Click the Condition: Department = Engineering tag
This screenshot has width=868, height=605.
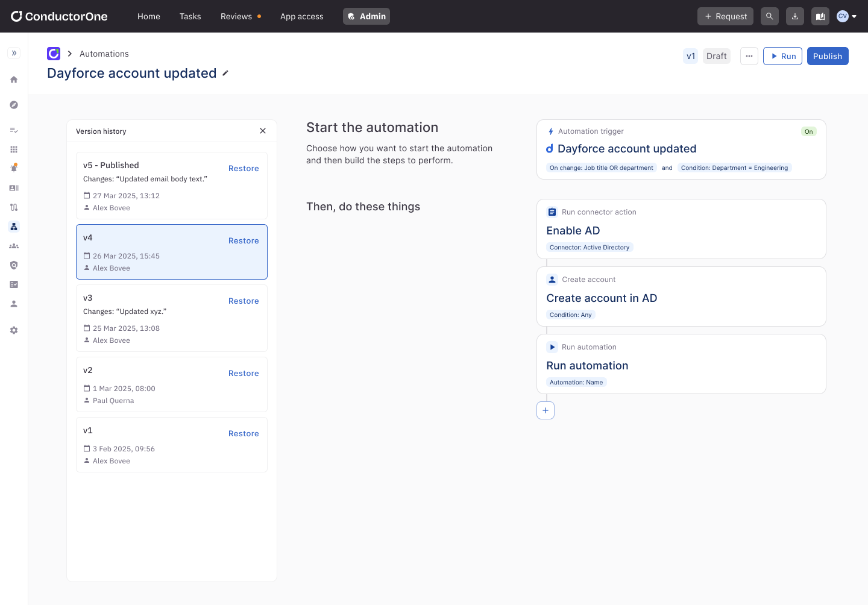click(734, 168)
